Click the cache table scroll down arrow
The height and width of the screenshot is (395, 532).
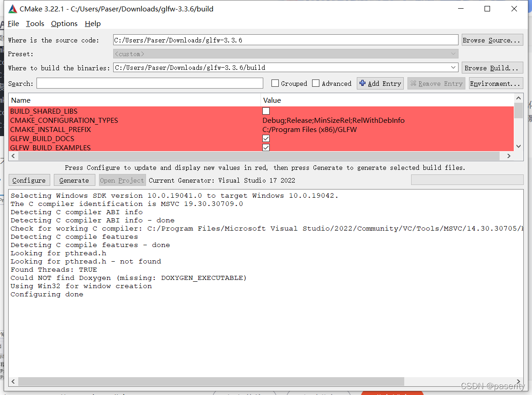tap(518, 147)
